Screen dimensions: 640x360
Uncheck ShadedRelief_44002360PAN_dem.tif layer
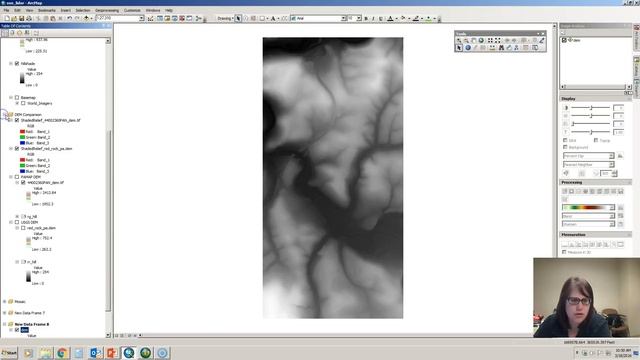(x=17, y=120)
